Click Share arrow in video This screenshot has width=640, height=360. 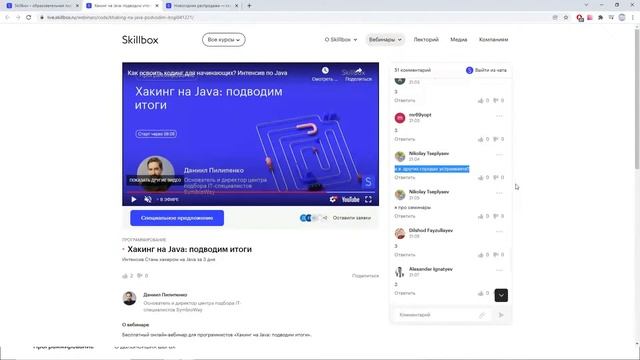point(358,71)
